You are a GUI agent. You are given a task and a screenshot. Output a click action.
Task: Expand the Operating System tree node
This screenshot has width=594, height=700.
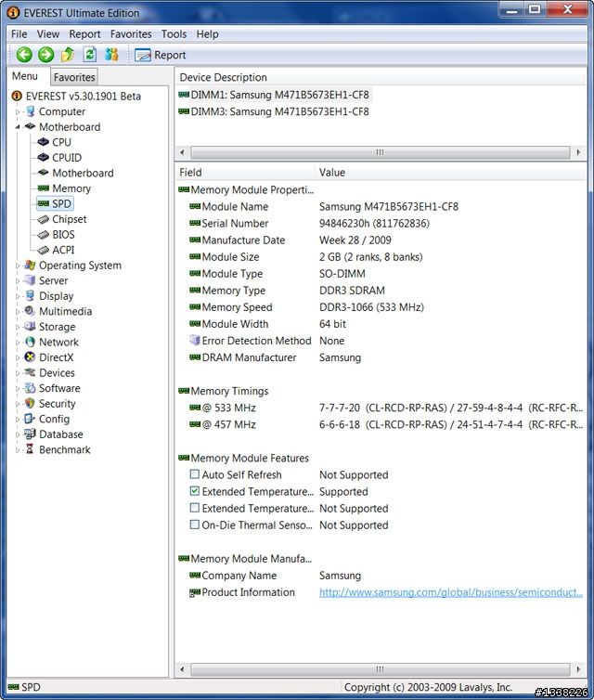pyautogui.click(x=18, y=266)
